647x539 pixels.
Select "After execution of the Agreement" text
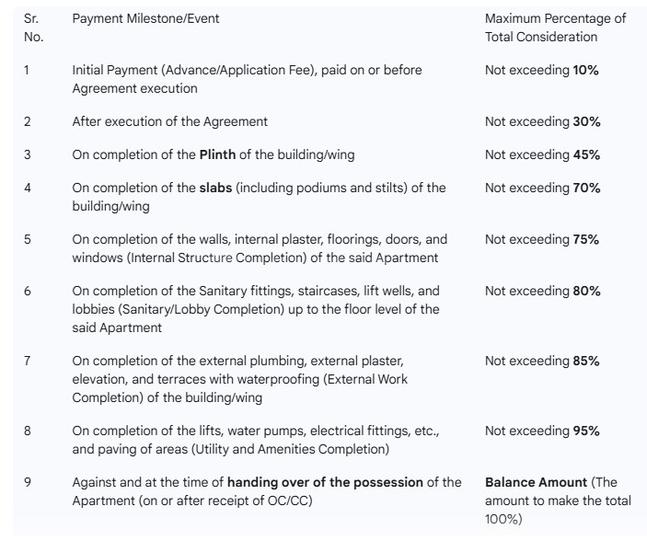click(170, 122)
